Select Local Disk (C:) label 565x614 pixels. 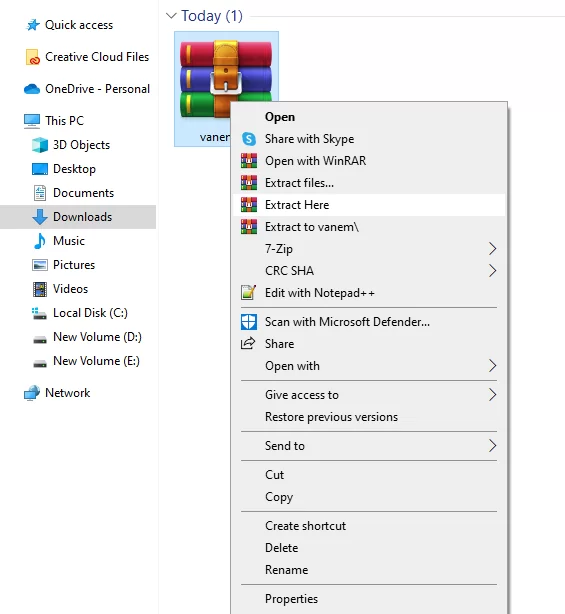(x=90, y=313)
